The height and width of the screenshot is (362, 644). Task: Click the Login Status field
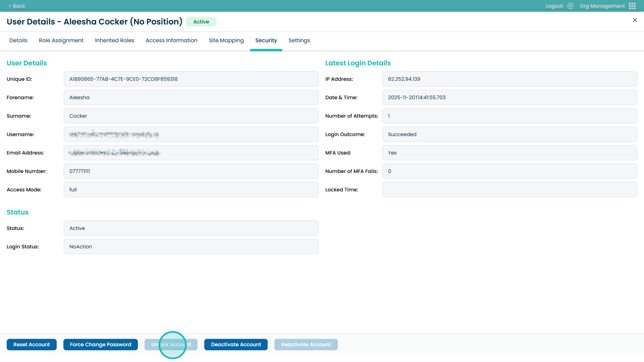tap(191, 247)
